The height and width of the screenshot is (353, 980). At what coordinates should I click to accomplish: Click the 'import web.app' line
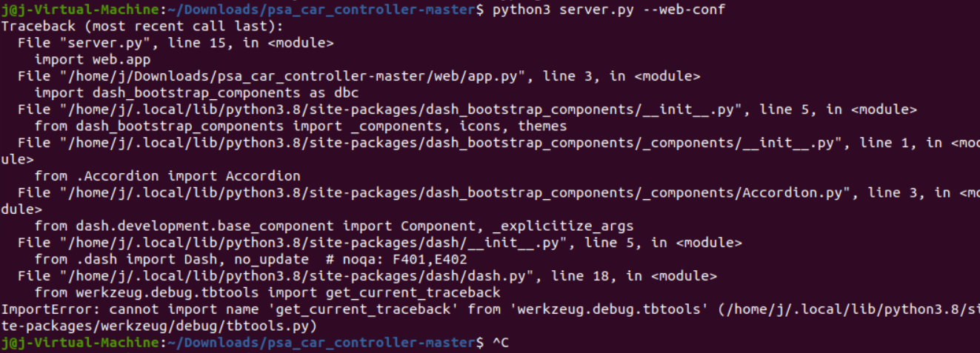click(x=93, y=59)
